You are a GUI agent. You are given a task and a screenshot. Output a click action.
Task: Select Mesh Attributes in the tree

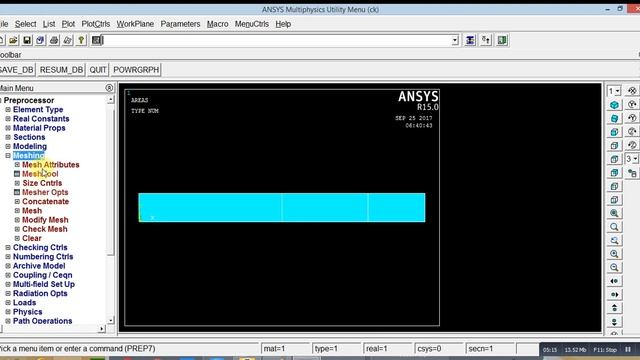tap(51, 165)
